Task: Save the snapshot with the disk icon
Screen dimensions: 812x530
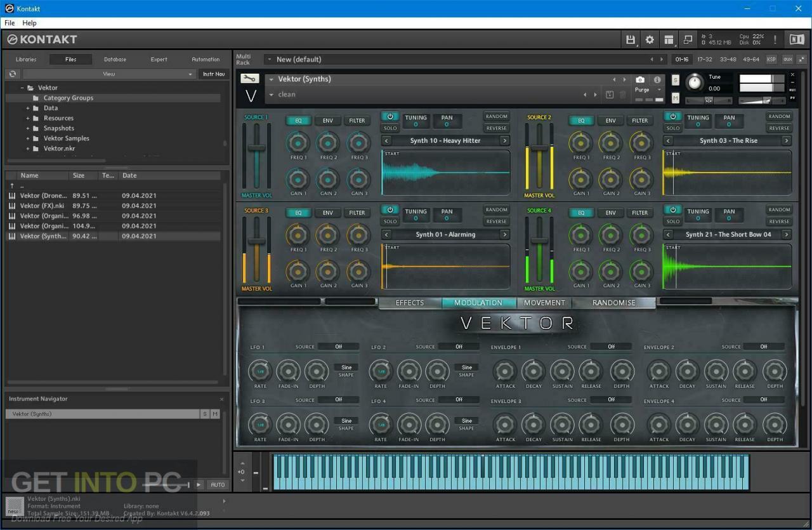Action: (610, 95)
